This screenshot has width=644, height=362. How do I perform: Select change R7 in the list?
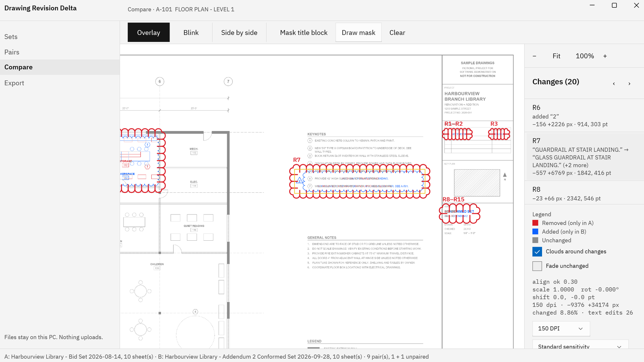coord(584,157)
